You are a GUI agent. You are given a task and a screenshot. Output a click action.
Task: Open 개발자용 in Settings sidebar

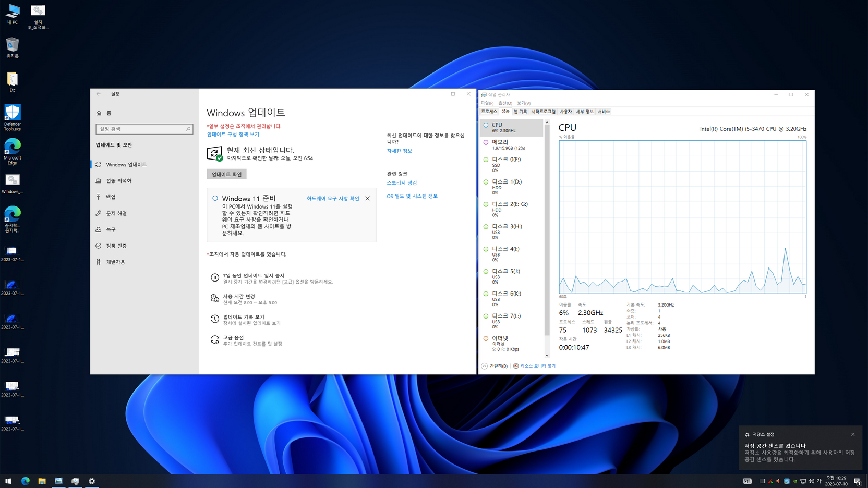point(144,262)
